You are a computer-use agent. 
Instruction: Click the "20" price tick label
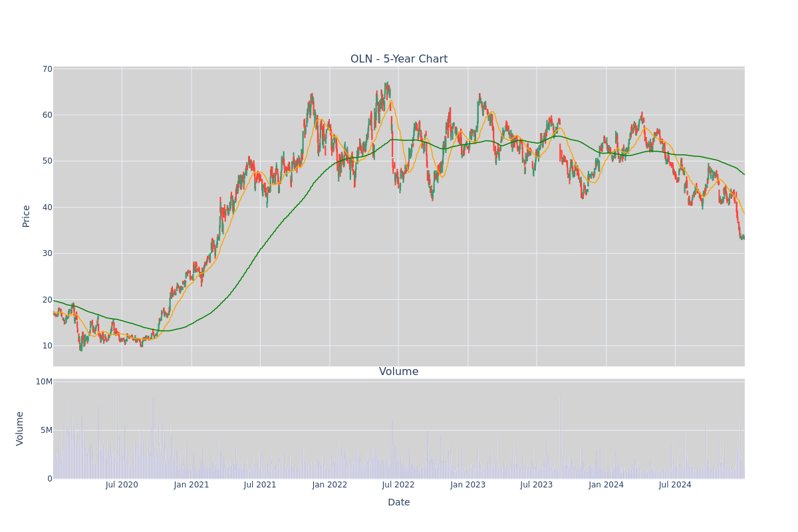pos(47,300)
